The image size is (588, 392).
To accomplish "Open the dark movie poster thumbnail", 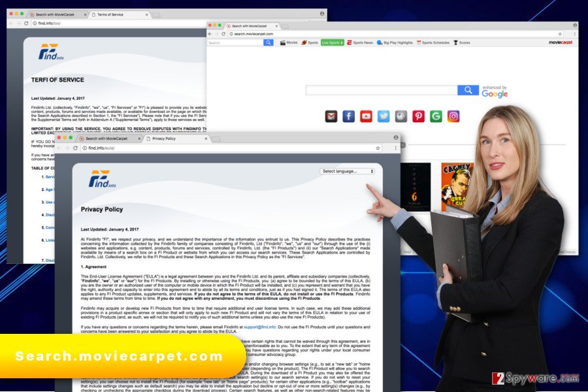I will pos(415,187).
